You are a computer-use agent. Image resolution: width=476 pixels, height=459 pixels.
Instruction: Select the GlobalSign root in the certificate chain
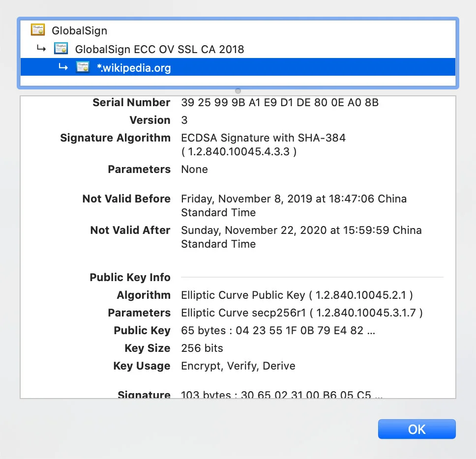point(80,29)
